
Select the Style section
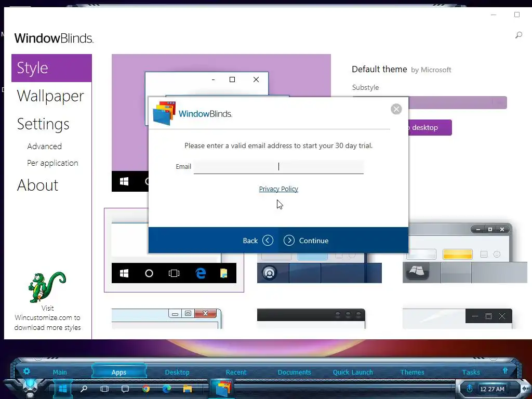click(51, 68)
